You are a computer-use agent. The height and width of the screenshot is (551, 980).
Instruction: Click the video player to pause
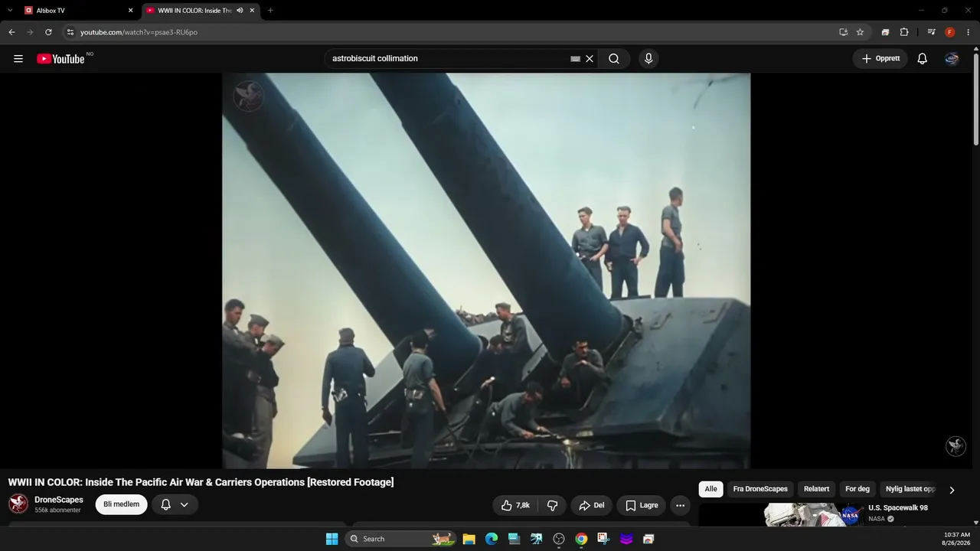[x=486, y=271]
